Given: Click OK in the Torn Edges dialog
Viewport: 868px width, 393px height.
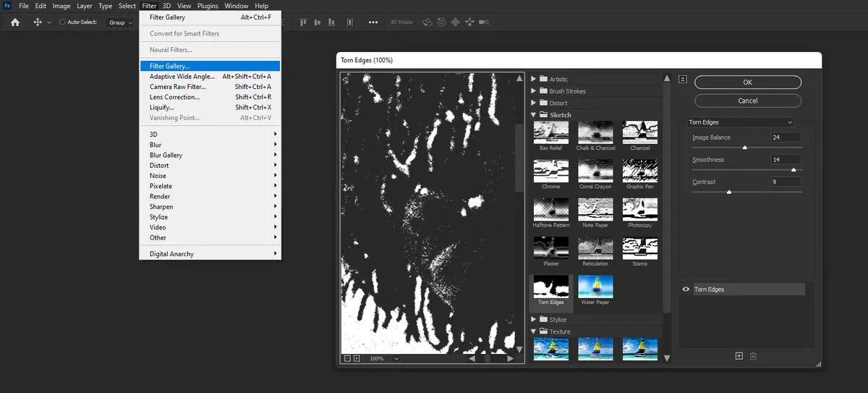Looking at the screenshot, I should [748, 83].
